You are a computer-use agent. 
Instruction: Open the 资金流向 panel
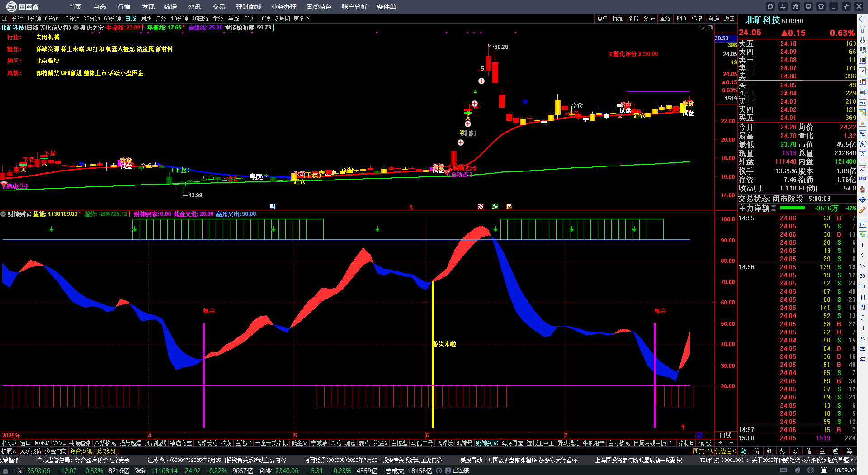56,451
